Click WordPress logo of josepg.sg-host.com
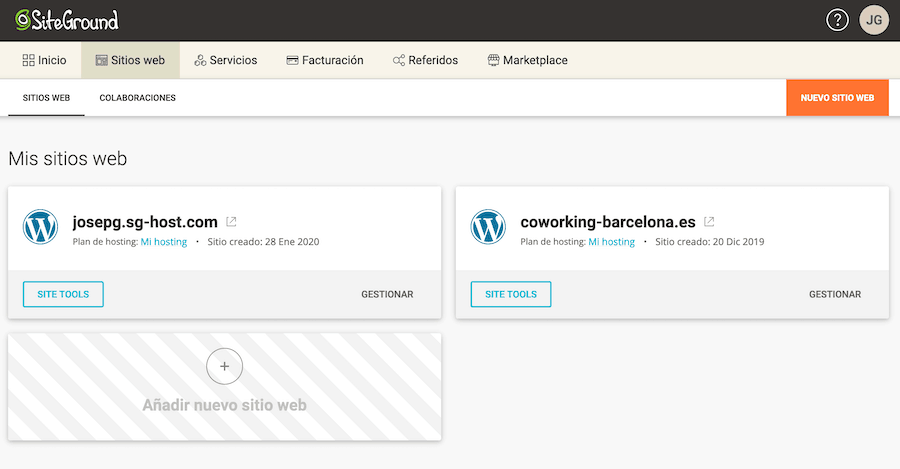The height and width of the screenshot is (469, 900). 40,227
